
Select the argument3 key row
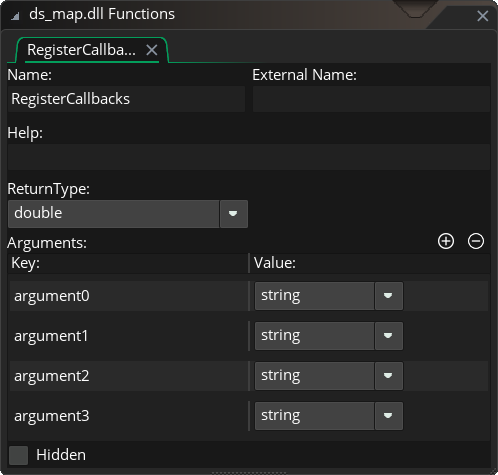click(x=129, y=416)
